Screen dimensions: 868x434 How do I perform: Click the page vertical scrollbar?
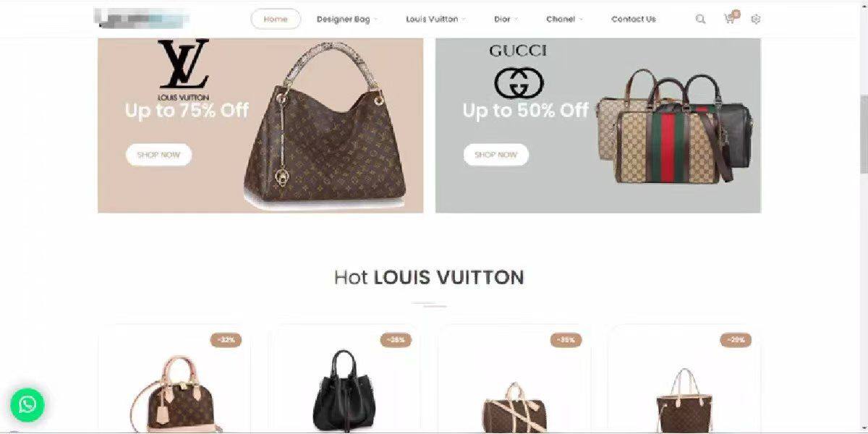(864, 134)
